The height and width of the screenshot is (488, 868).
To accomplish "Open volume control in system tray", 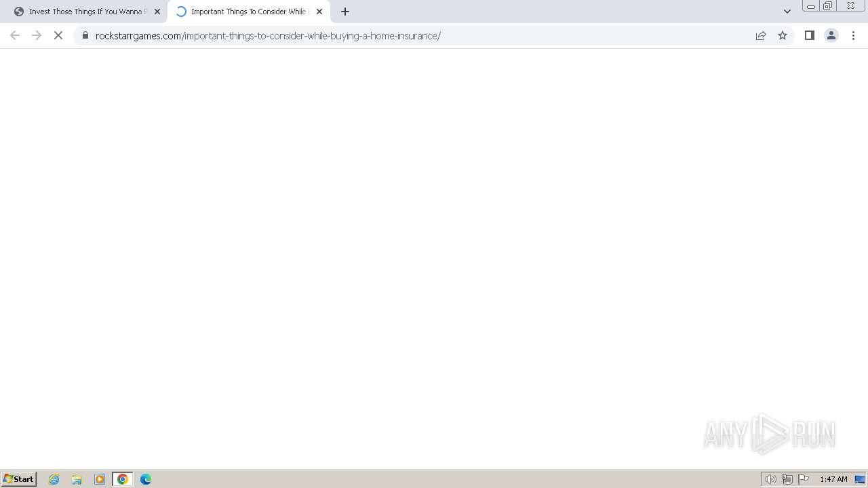I will coord(771,479).
